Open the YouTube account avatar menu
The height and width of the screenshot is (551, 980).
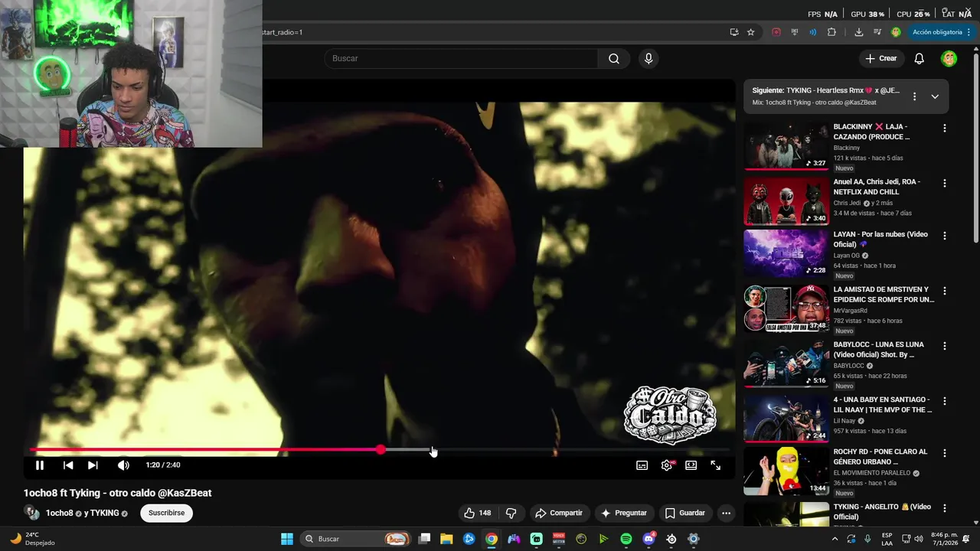pyautogui.click(x=949, y=59)
